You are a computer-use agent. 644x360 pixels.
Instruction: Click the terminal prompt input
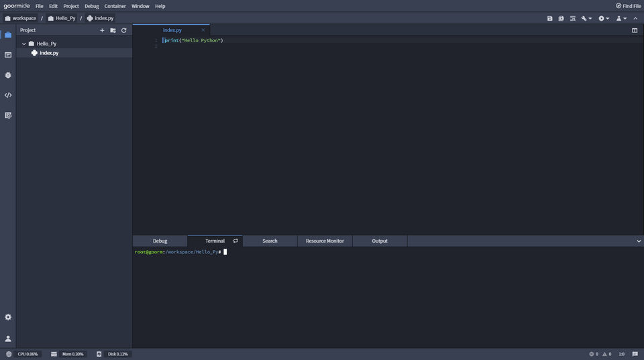(x=225, y=252)
